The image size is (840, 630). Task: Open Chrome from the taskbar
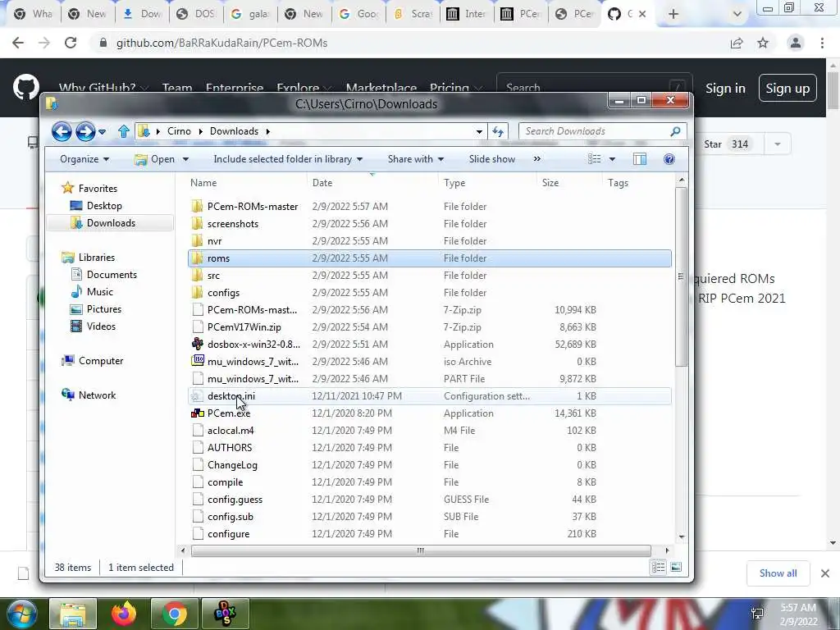pos(174,614)
